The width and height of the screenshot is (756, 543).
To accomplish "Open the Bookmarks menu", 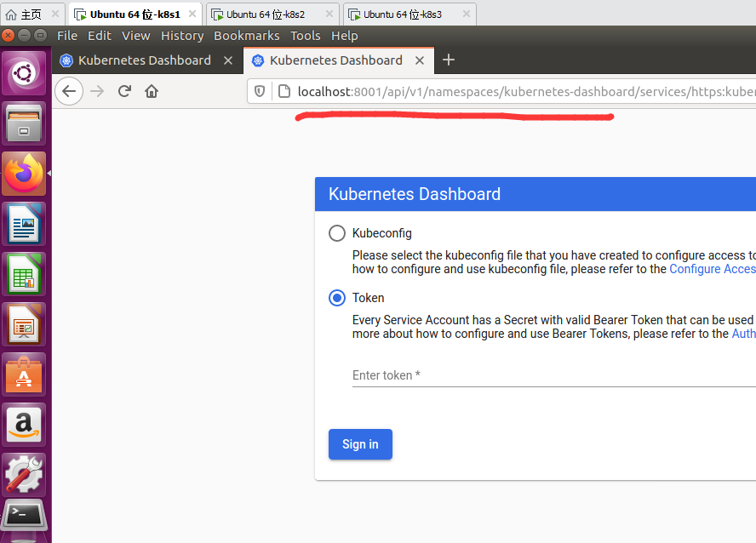I will [246, 36].
